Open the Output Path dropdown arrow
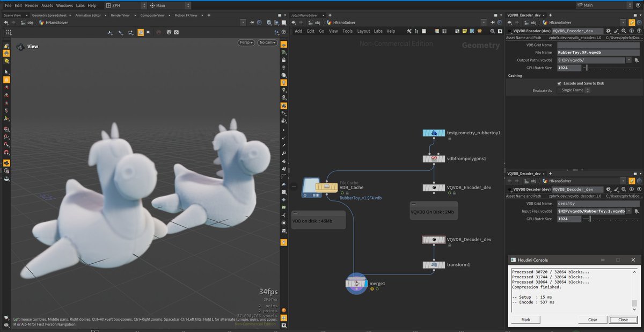This screenshot has width=644, height=332. click(628, 60)
